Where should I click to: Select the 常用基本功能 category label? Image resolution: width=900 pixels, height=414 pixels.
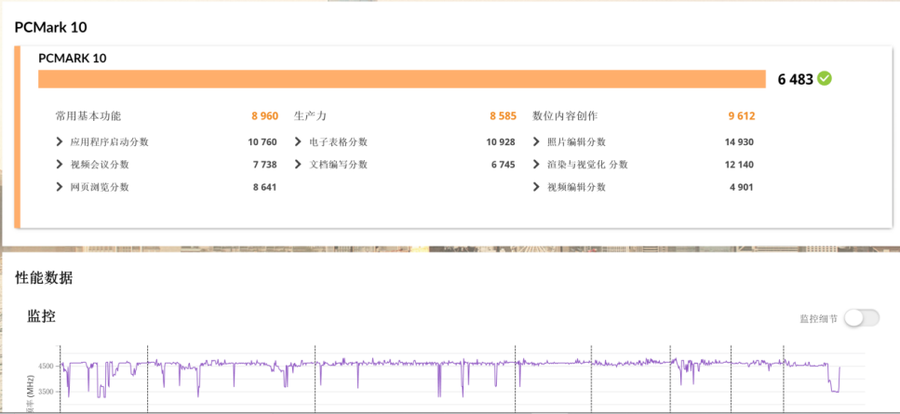coord(88,116)
